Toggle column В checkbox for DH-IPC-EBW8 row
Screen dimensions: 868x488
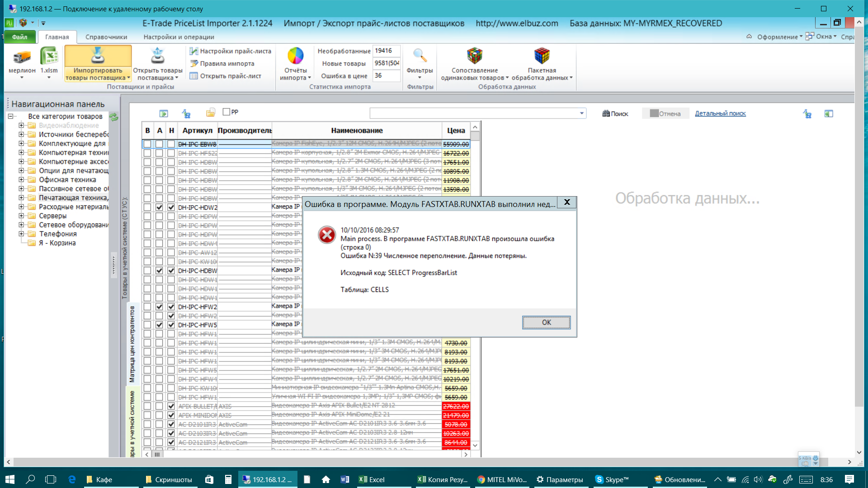point(147,144)
